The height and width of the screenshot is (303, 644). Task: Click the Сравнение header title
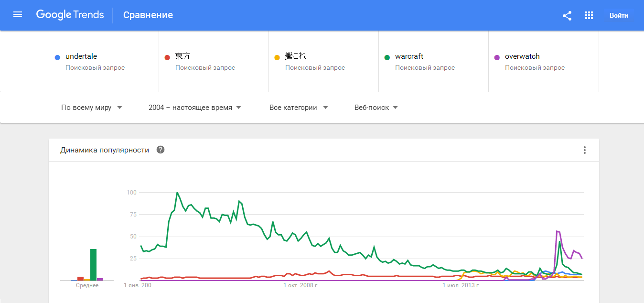148,15
